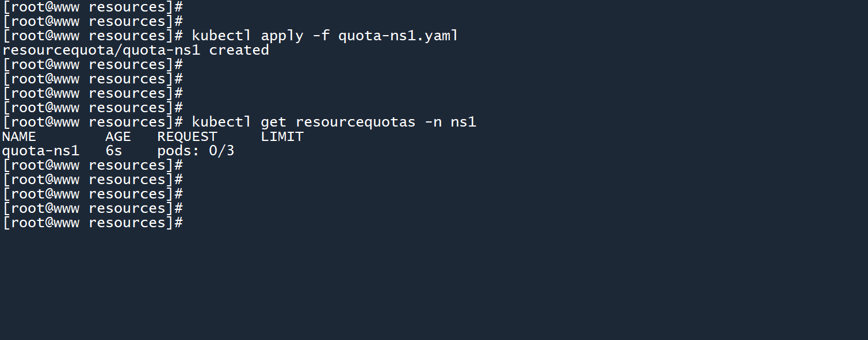Click the "-f" flag in the apply command
This screenshot has width=868, height=340.
click(321, 36)
